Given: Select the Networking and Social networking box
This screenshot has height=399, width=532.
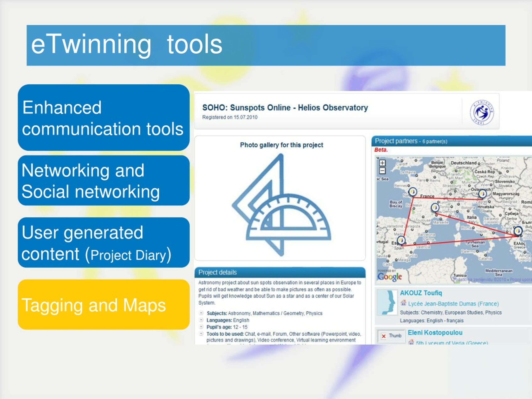Looking at the screenshot, I should click(x=104, y=180).
